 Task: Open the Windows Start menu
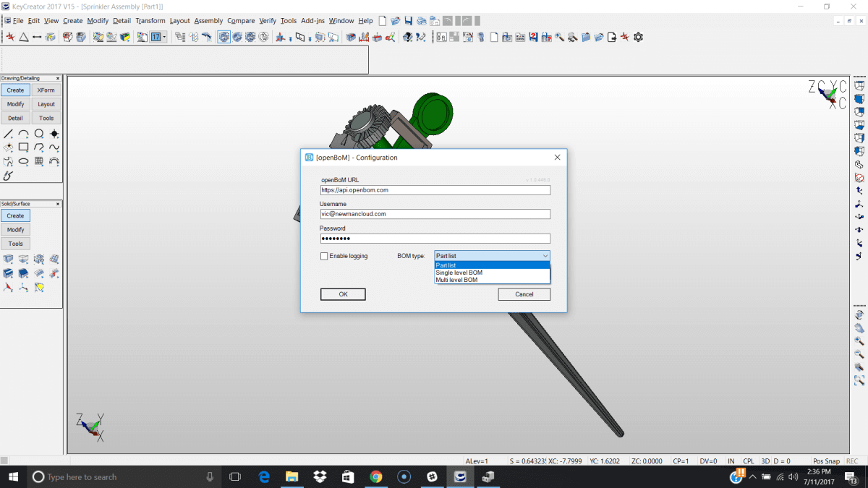pos(14,476)
